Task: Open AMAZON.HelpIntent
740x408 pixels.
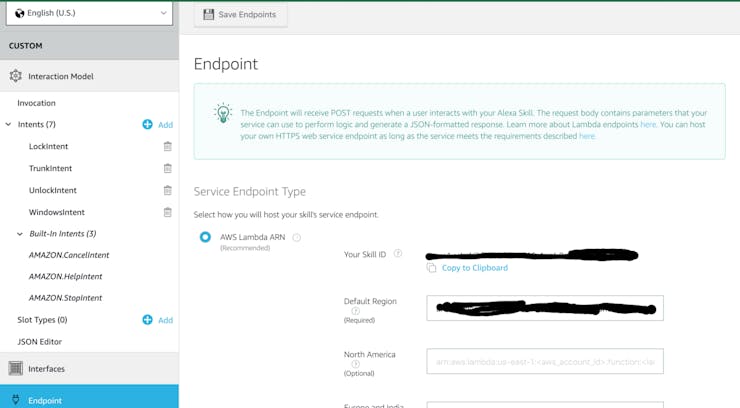Action: [66, 276]
